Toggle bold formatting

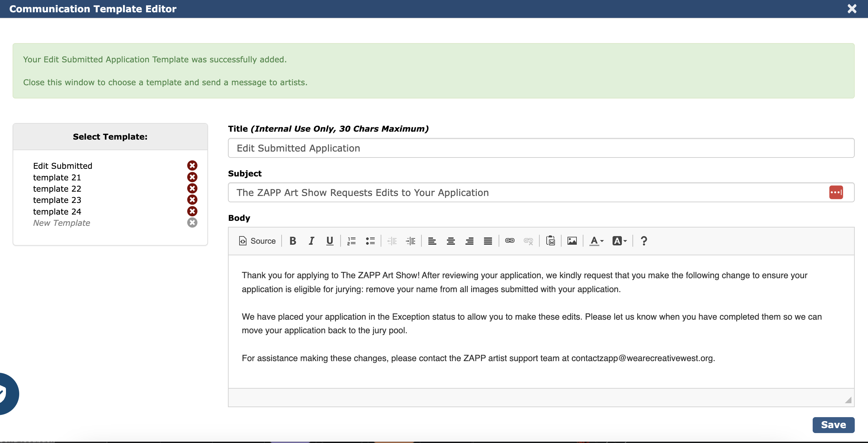[x=293, y=241]
